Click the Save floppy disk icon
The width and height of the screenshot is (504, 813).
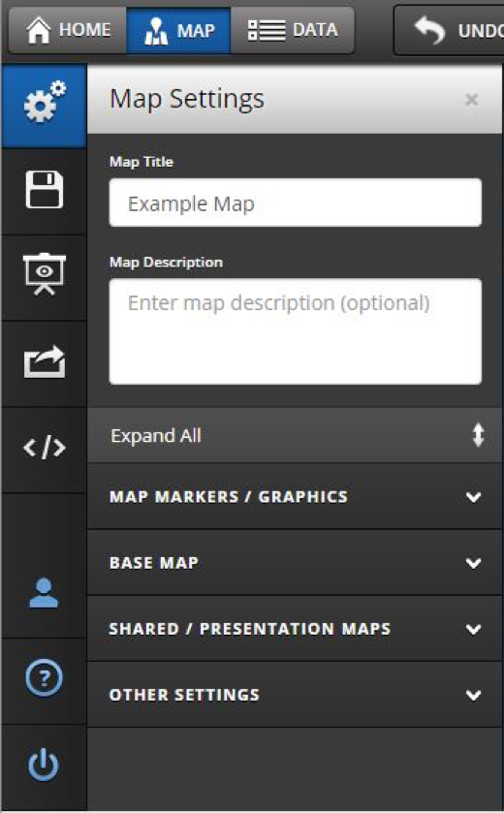(44, 190)
